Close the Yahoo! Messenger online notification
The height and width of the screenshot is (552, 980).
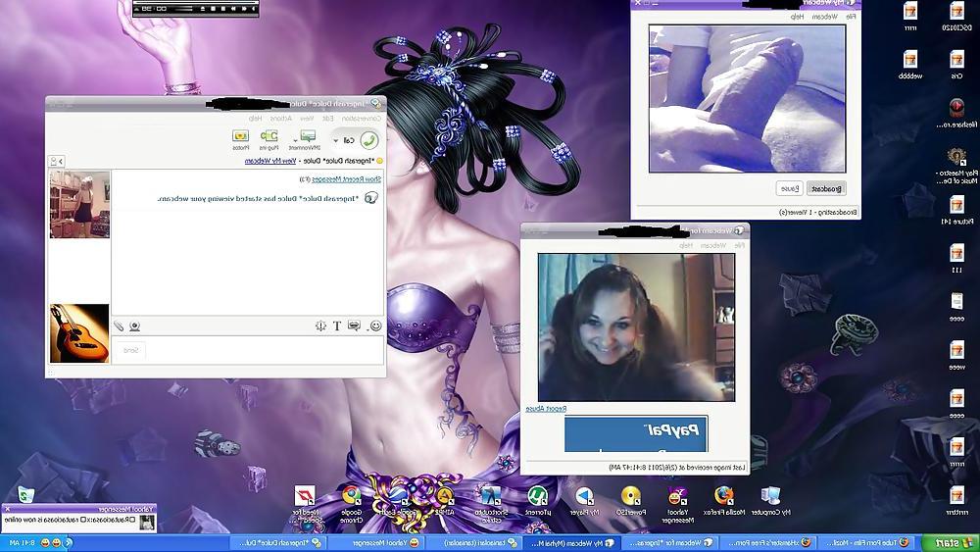[8, 509]
